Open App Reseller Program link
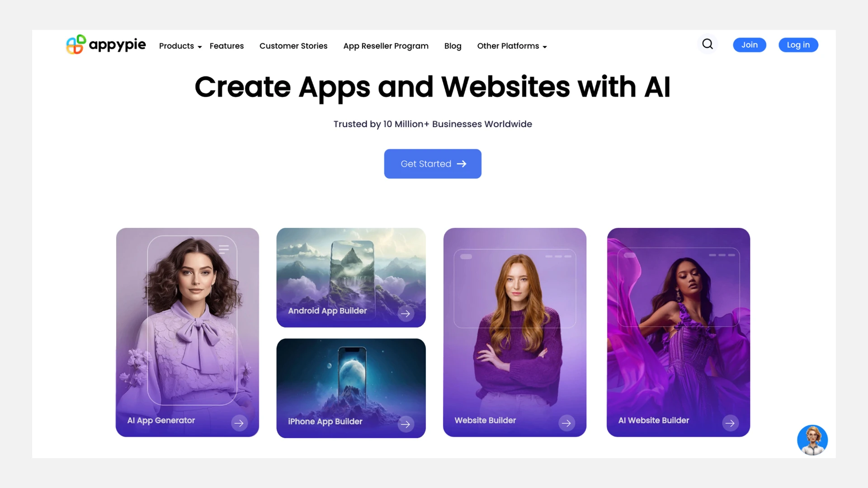 (x=386, y=46)
